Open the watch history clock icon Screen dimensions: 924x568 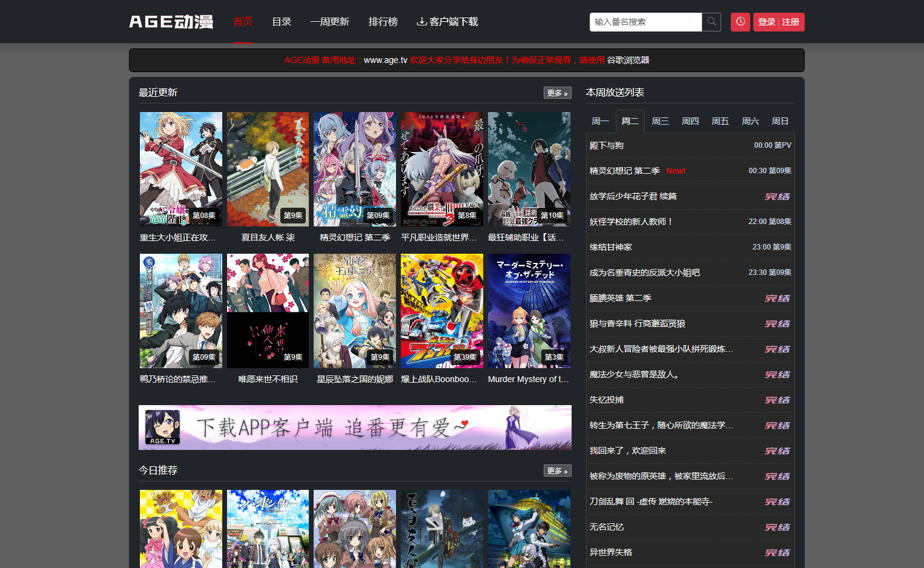tap(741, 22)
